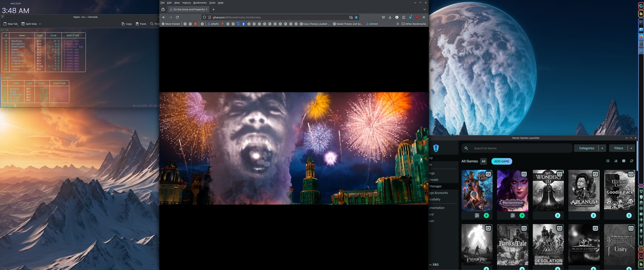Image resolution: width=644 pixels, height=270 pixels.
Task: Toggle the bookmark star for this page
Action: tap(356, 17)
